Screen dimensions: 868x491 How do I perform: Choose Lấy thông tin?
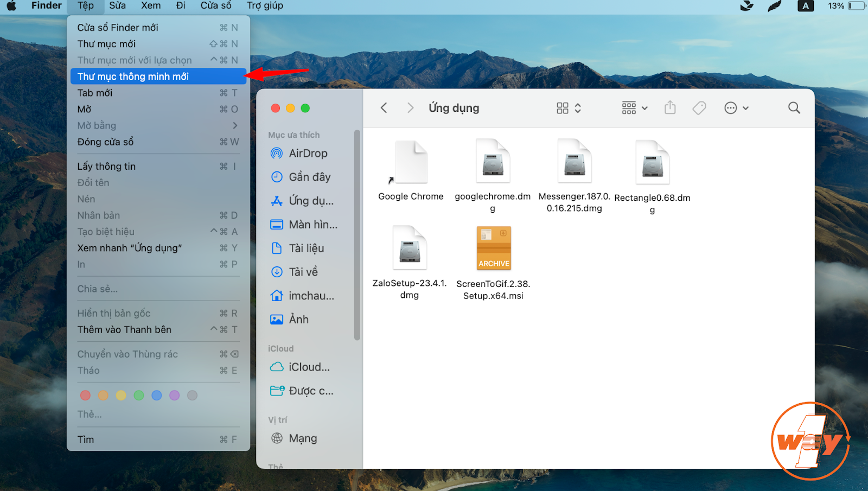pyautogui.click(x=158, y=167)
